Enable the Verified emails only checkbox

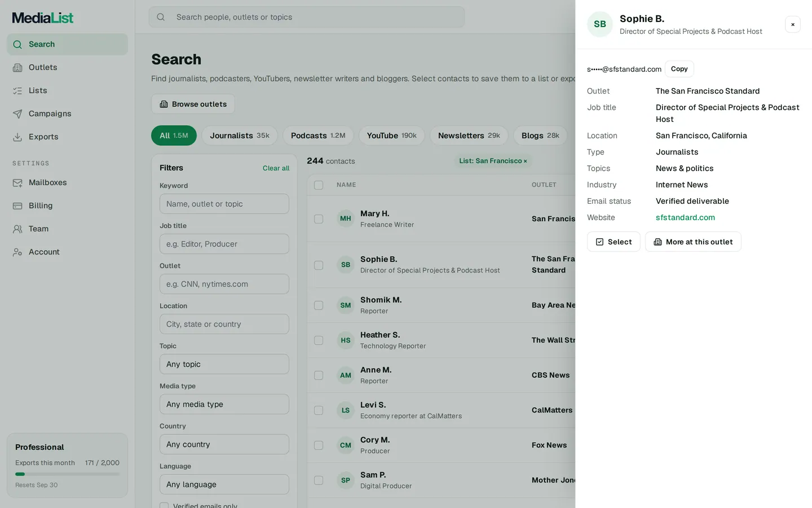(164, 506)
